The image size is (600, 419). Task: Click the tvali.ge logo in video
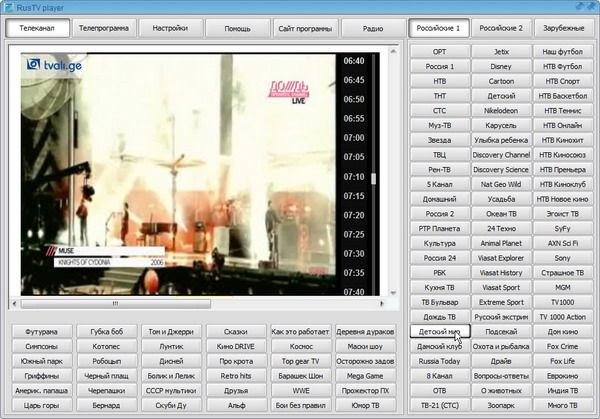coord(54,65)
